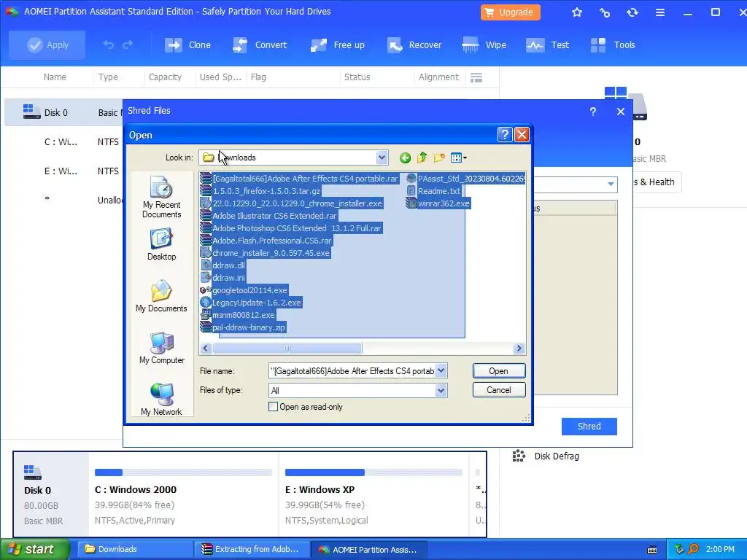Click the scroll left arrow of file list
Screen dimensions: 747x560
206,349
